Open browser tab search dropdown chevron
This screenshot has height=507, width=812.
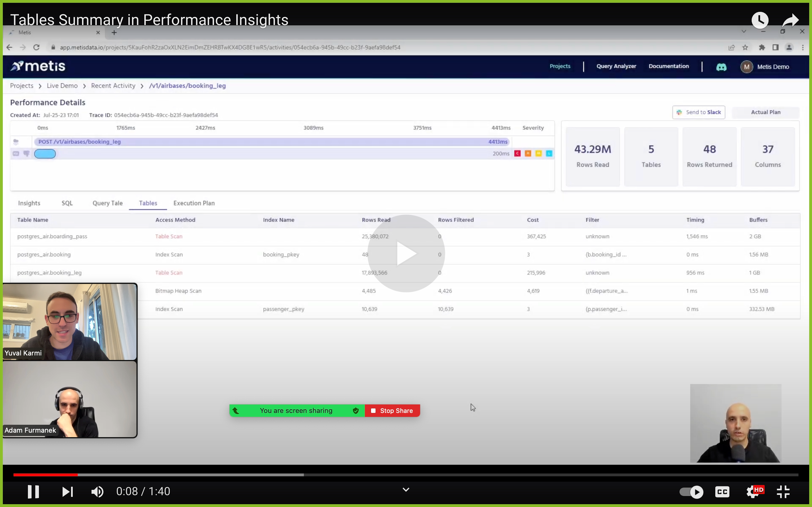tap(743, 32)
